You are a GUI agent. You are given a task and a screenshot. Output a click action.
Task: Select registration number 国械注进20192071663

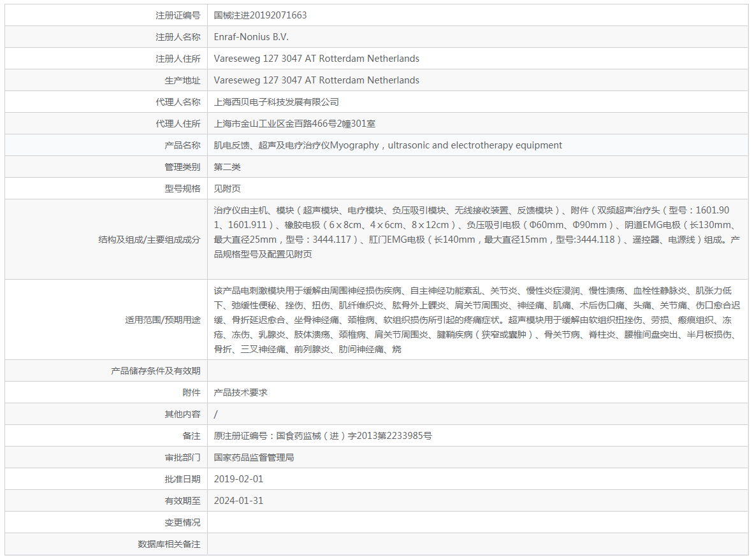260,15
